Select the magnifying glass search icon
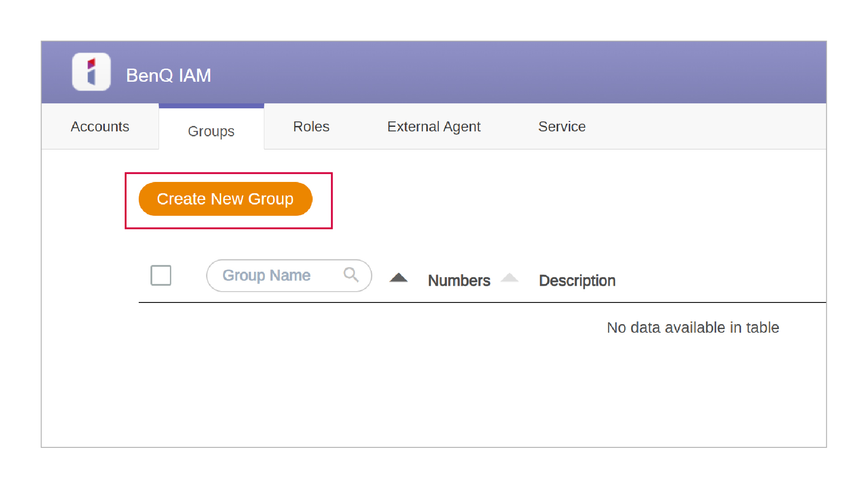 352,275
